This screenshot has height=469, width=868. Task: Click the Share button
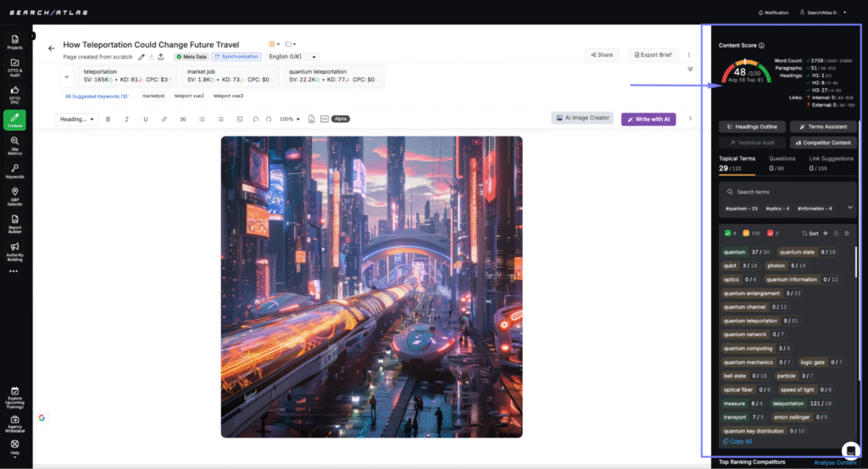point(602,55)
